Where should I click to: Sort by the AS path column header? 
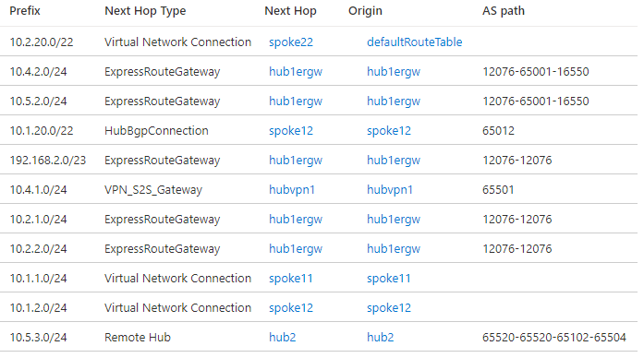pos(504,11)
